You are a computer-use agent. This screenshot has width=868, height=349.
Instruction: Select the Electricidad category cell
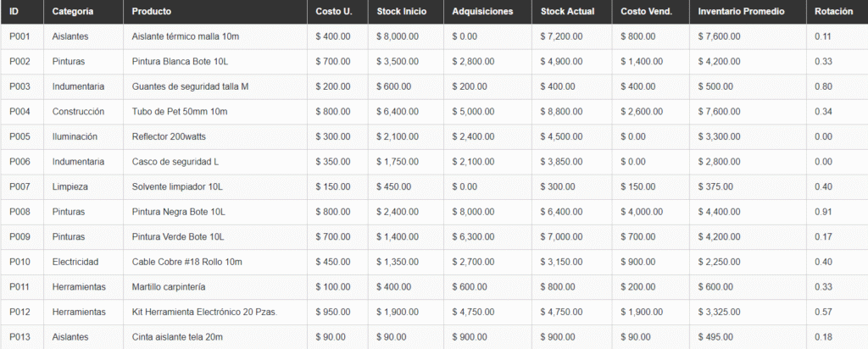pos(75,262)
